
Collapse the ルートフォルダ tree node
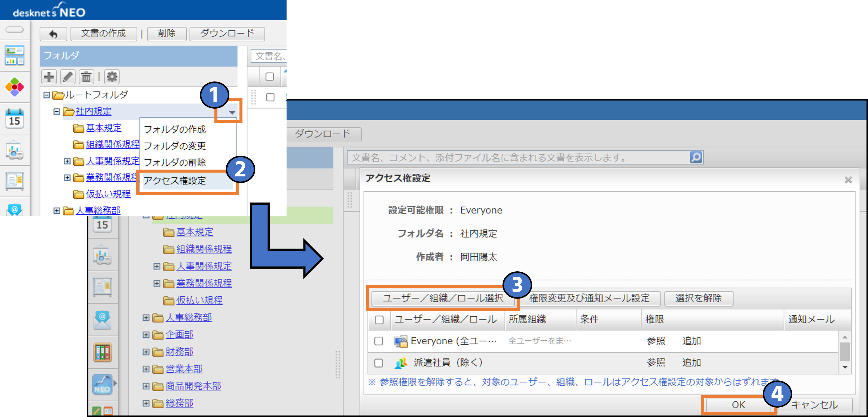[46, 95]
